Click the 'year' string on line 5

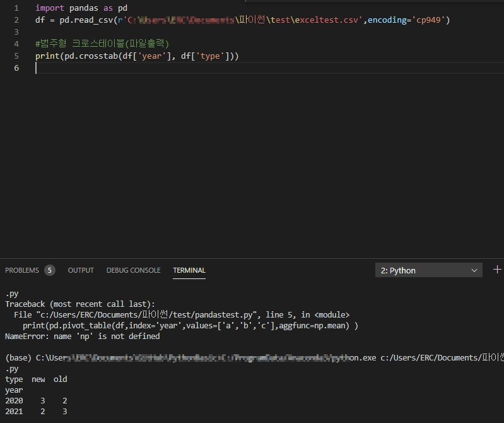click(151, 56)
